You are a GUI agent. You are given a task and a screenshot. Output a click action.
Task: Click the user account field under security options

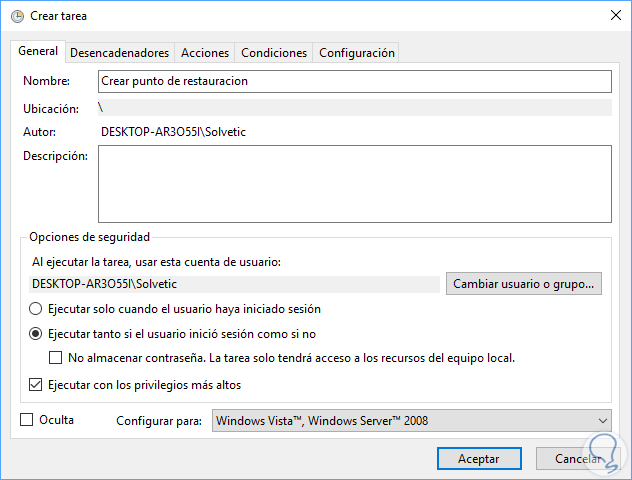(235, 284)
